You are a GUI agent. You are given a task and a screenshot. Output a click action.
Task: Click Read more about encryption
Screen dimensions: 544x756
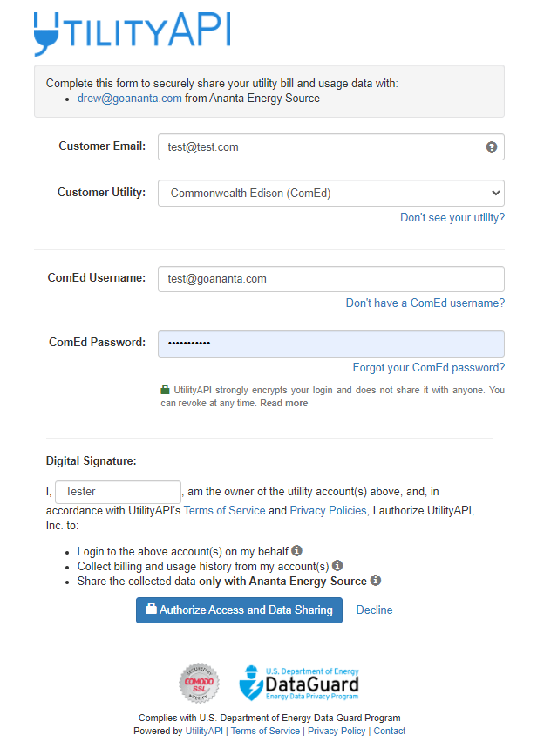[284, 403]
